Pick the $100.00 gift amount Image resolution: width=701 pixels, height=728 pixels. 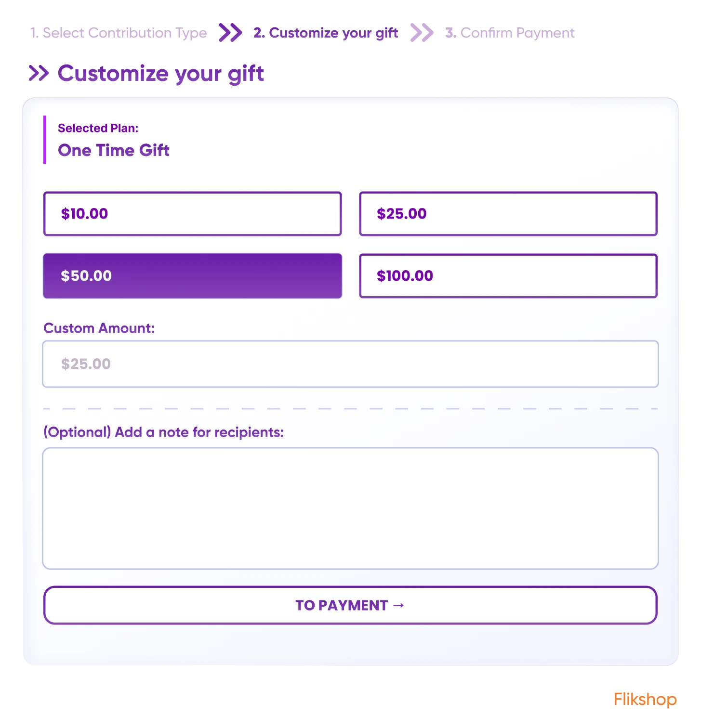[x=508, y=276]
